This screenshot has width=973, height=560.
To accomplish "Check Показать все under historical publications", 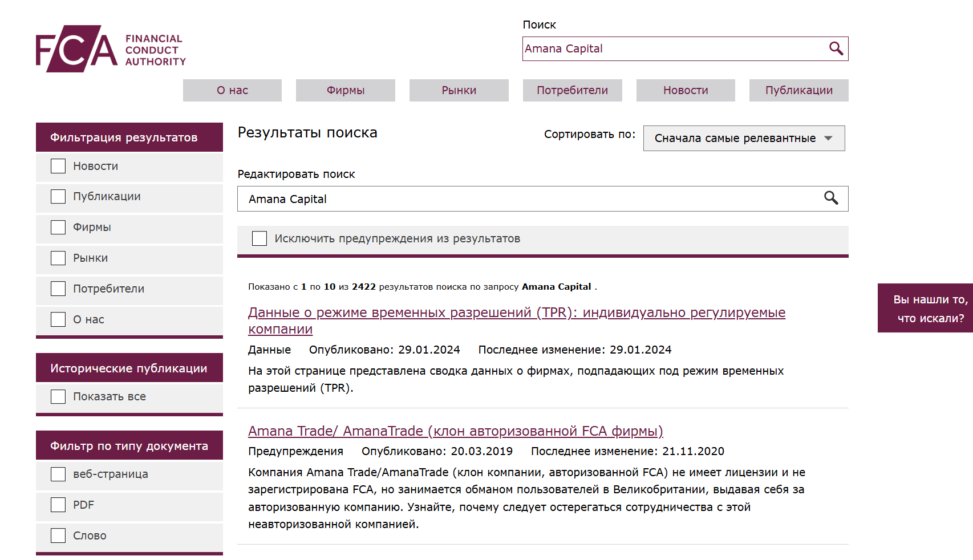I will coord(58,397).
